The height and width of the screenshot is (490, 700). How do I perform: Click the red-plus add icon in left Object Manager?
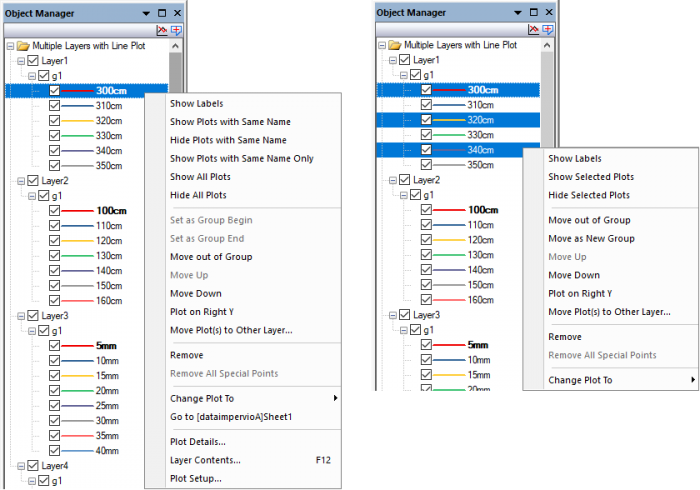pos(176,30)
